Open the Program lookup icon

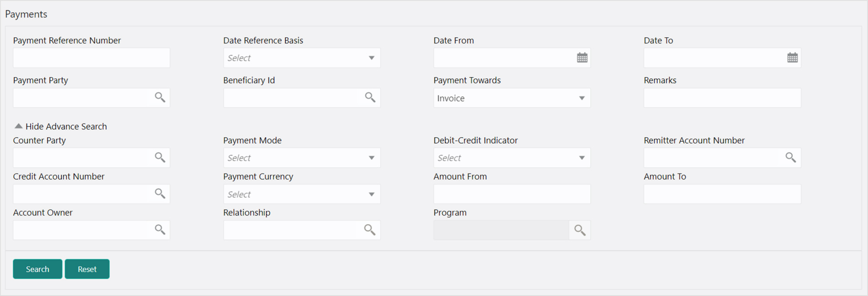pos(580,230)
